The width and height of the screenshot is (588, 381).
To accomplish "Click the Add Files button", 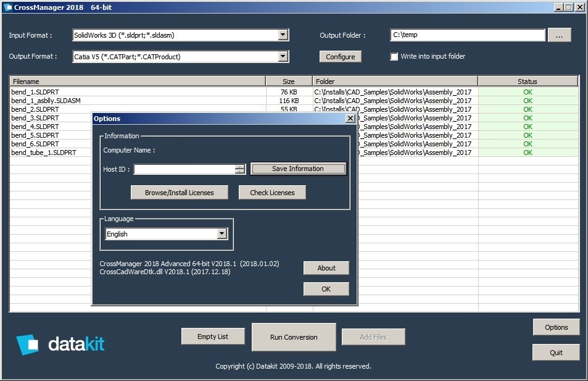I will [x=373, y=337].
